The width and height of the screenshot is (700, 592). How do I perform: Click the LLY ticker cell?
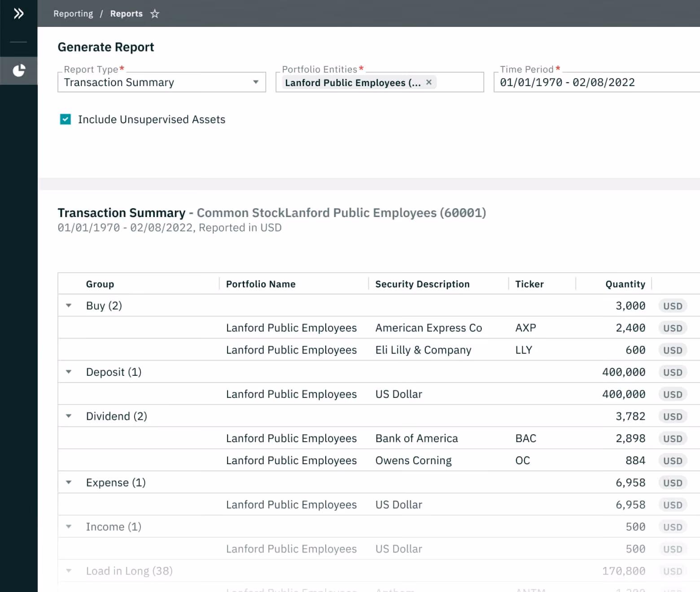[x=524, y=350]
